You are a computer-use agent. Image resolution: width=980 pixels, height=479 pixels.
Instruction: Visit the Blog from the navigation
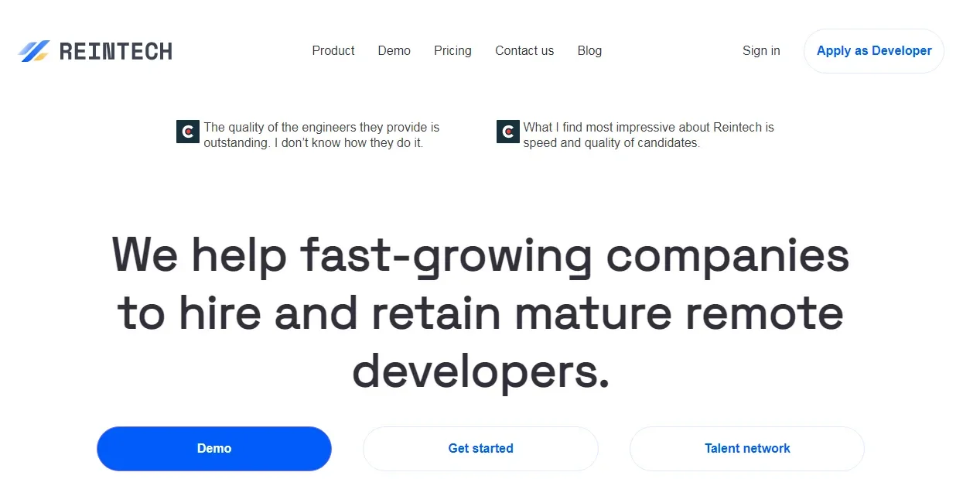pyautogui.click(x=589, y=51)
